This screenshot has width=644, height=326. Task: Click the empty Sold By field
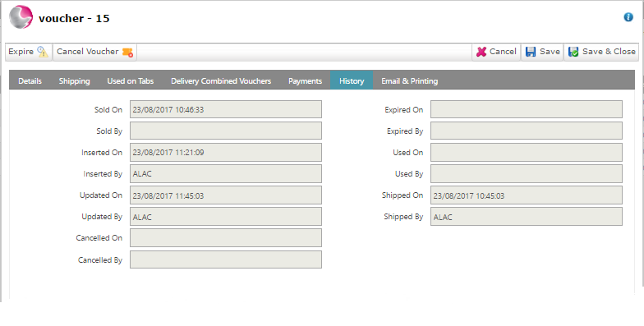click(226, 131)
